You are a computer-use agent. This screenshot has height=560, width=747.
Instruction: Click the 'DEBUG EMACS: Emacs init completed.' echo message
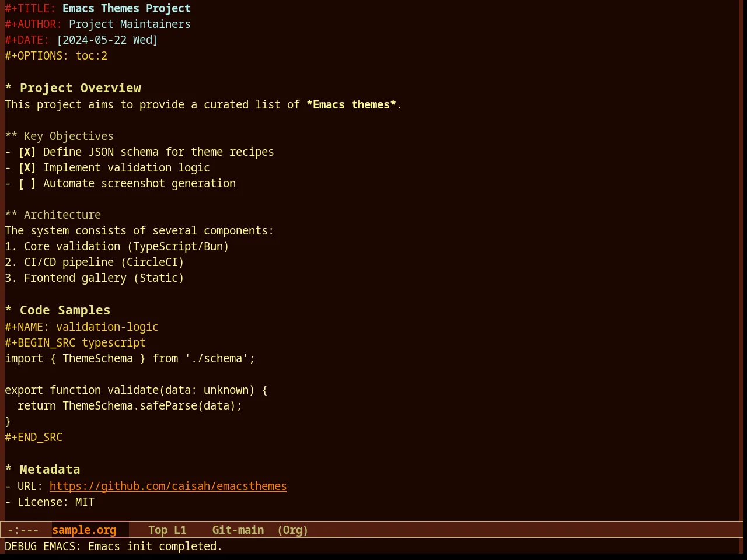[114, 547]
